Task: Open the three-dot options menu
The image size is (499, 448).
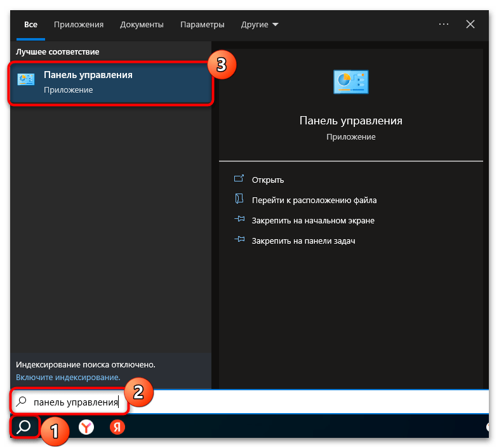Action: click(443, 24)
